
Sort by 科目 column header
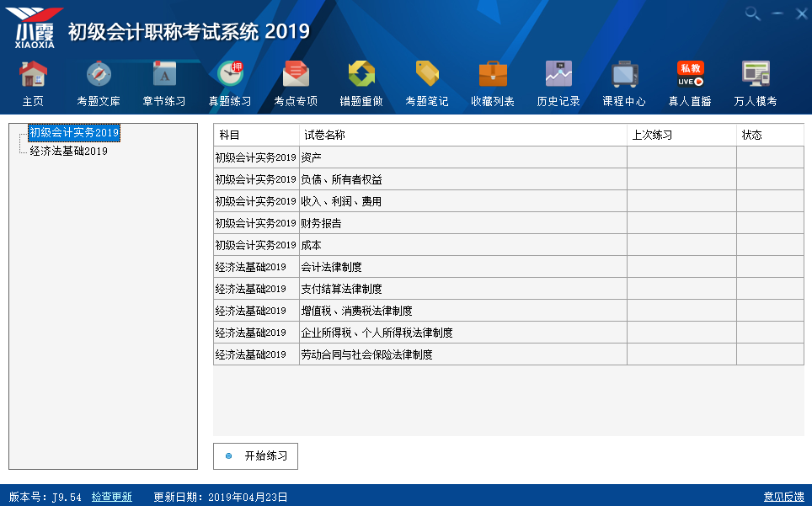click(x=256, y=135)
